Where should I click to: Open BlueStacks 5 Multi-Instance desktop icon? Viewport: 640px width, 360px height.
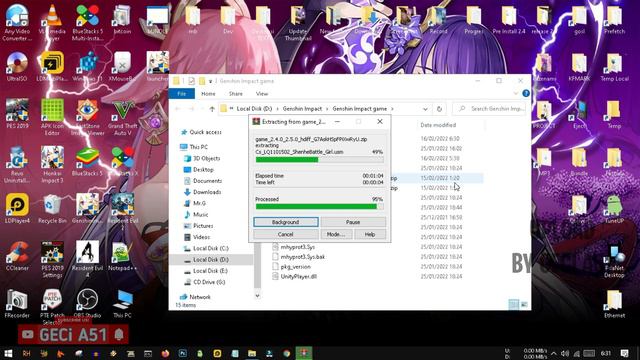pos(87,23)
